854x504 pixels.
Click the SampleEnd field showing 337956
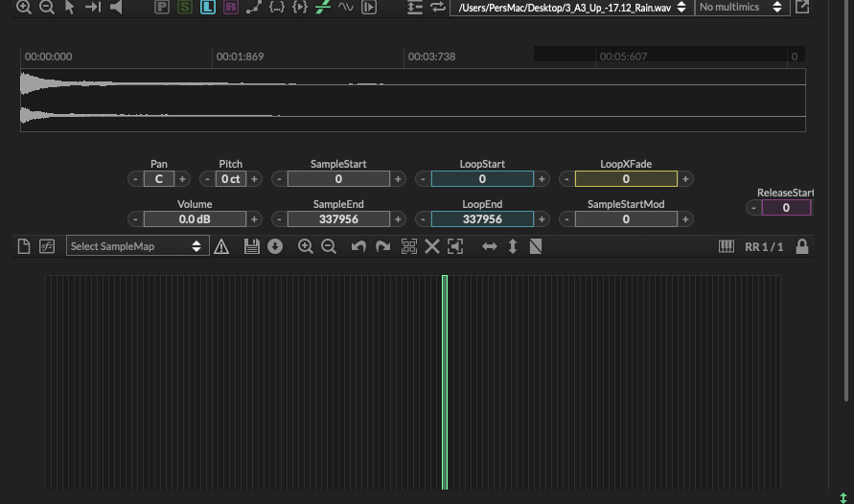click(338, 219)
